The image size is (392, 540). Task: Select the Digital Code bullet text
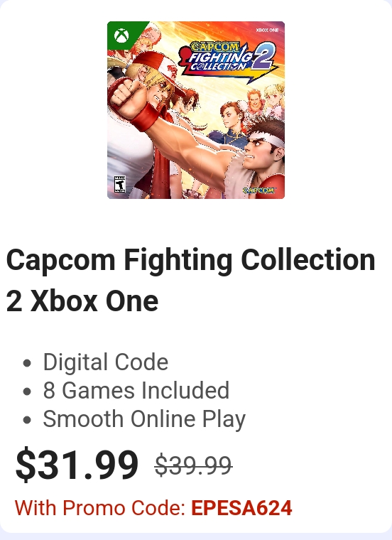point(106,362)
